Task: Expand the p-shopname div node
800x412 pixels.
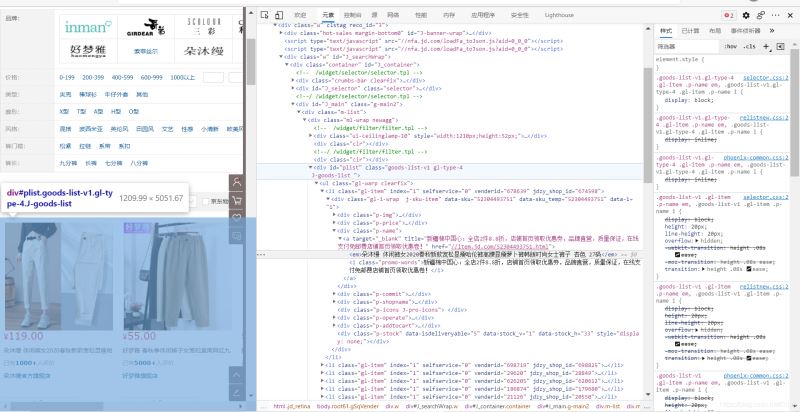Action: pyautogui.click(x=334, y=302)
